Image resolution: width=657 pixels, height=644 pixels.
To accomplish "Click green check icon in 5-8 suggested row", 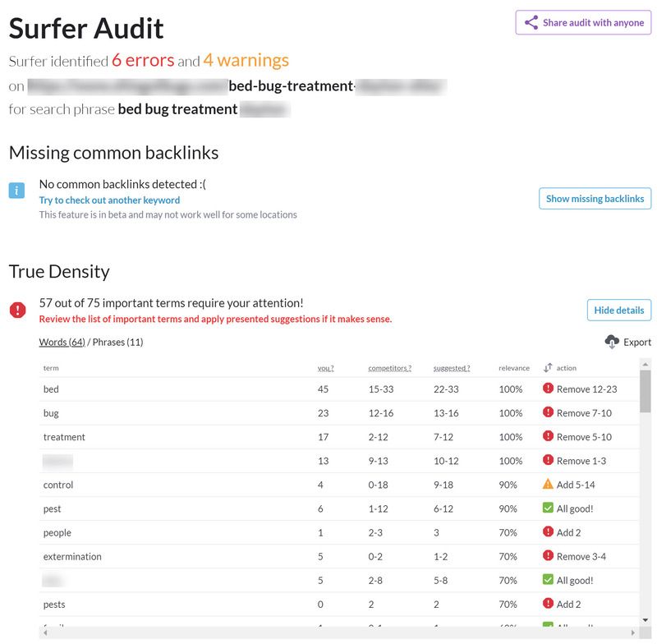I will (x=548, y=579).
